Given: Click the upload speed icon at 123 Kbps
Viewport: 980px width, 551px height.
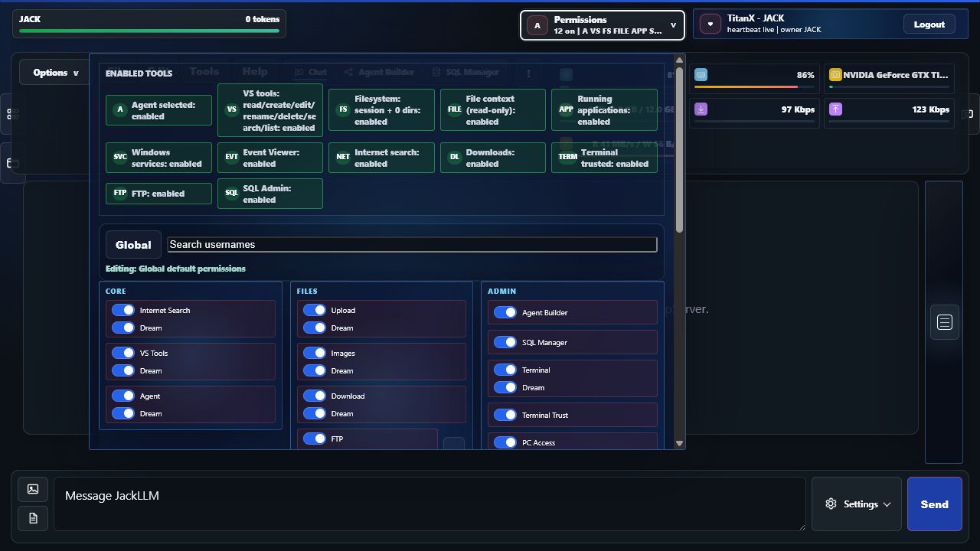Looking at the screenshot, I should (x=835, y=109).
